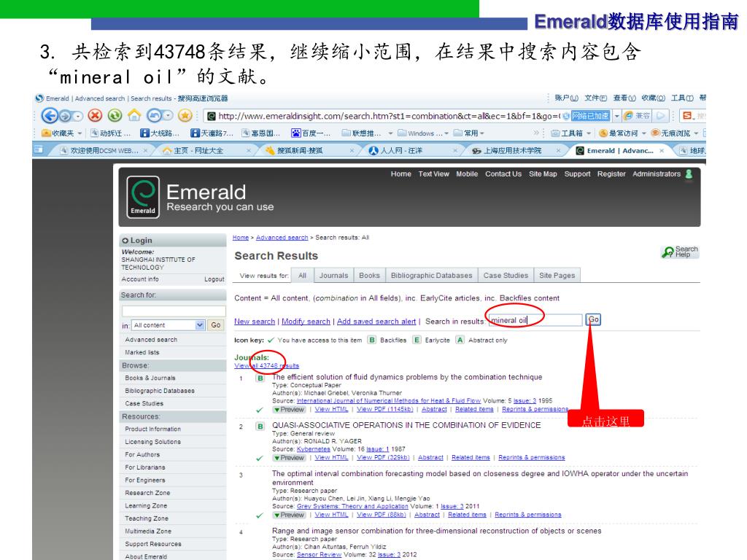Click the Earlycite E icon key
Image resolution: width=747 pixels, height=560 pixels.
pyautogui.click(x=417, y=340)
